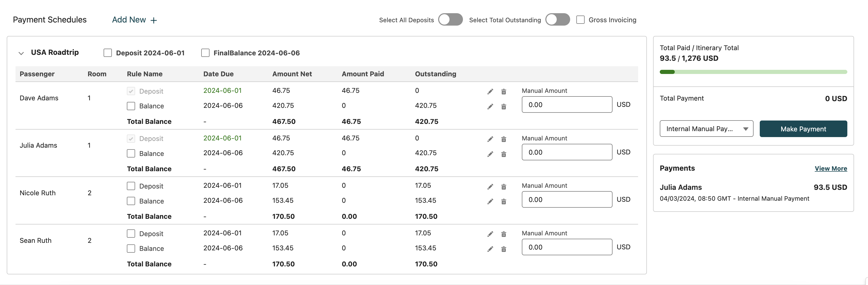The height and width of the screenshot is (285, 868).
Task: Select the FinalBalance 2024-06-06 checkbox
Action: click(x=205, y=53)
